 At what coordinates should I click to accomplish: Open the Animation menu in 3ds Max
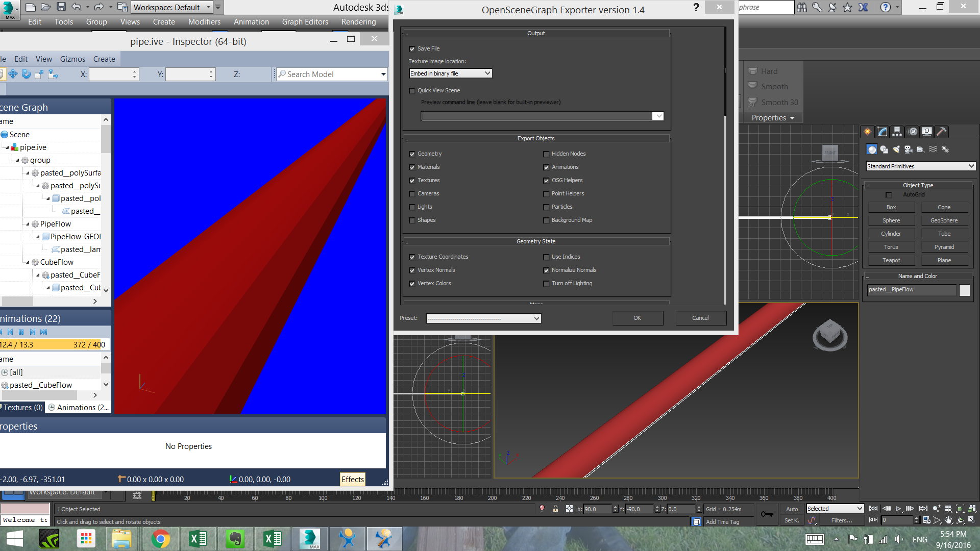[251, 22]
